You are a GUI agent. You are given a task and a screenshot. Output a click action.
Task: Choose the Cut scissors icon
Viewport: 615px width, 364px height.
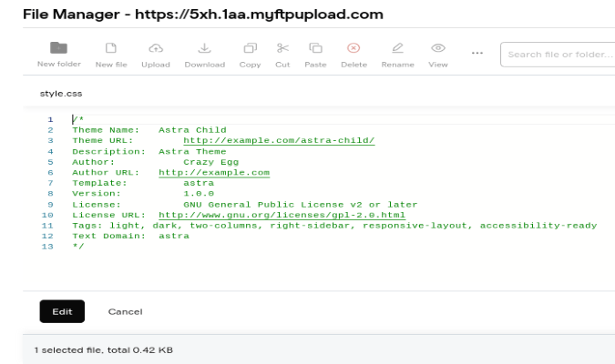pos(282,48)
